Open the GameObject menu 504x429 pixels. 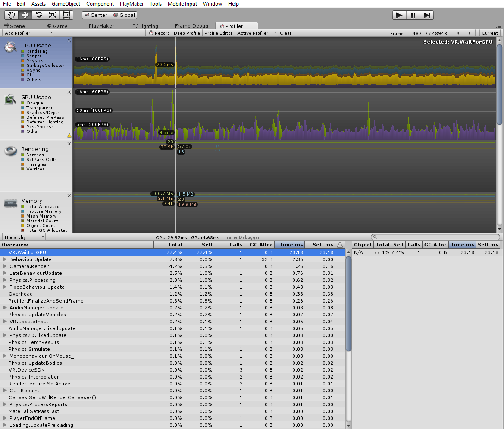tap(66, 4)
